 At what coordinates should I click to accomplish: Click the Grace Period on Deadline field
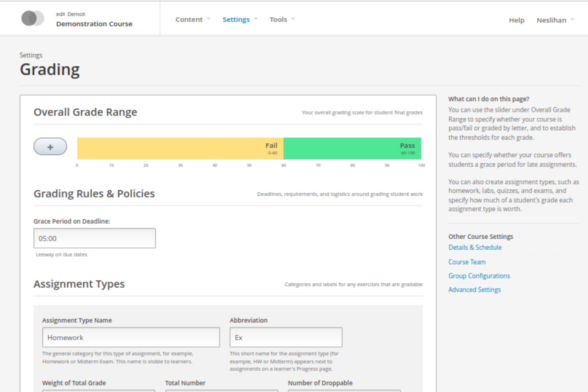click(95, 238)
